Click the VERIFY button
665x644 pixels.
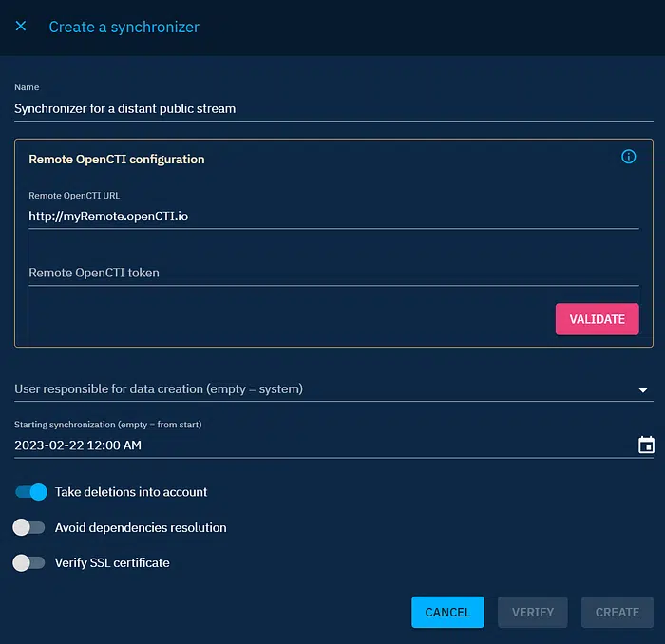click(x=532, y=612)
